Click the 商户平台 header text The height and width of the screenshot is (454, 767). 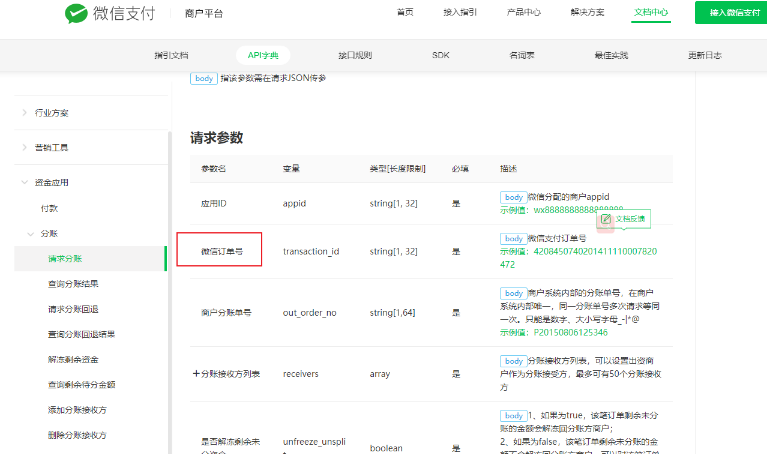click(x=203, y=14)
